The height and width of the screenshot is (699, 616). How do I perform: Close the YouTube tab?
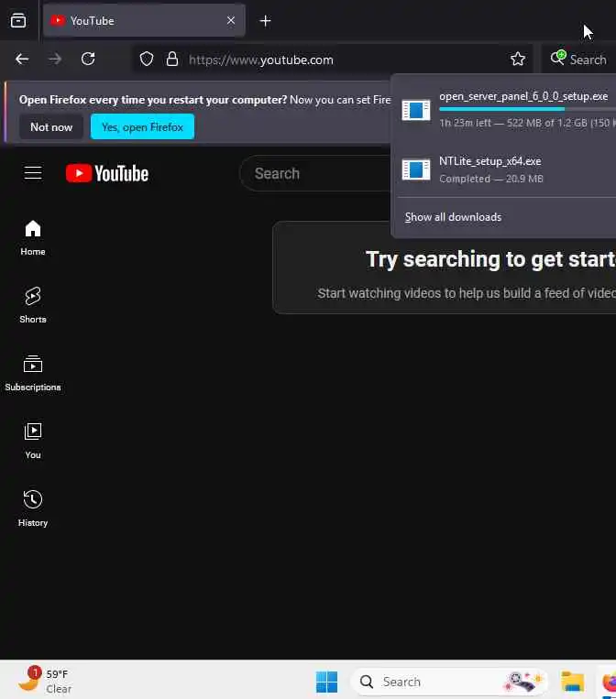[x=231, y=20]
